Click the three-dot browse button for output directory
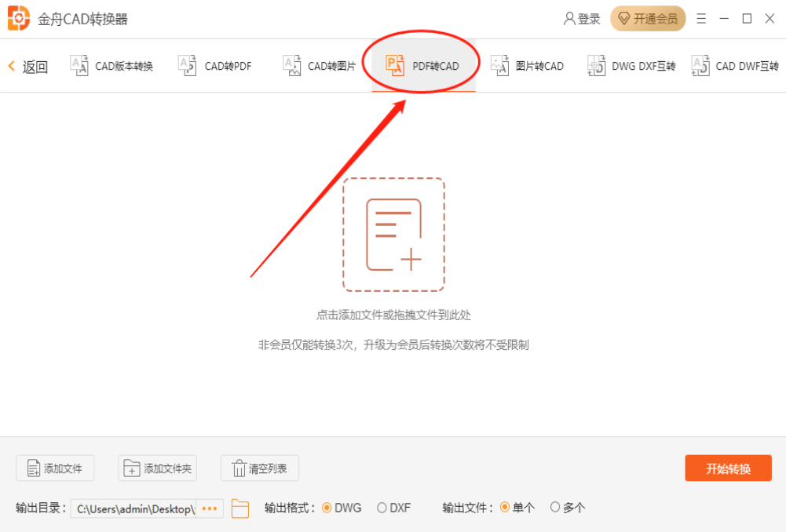This screenshot has height=532, width=786. click(209, 508)
